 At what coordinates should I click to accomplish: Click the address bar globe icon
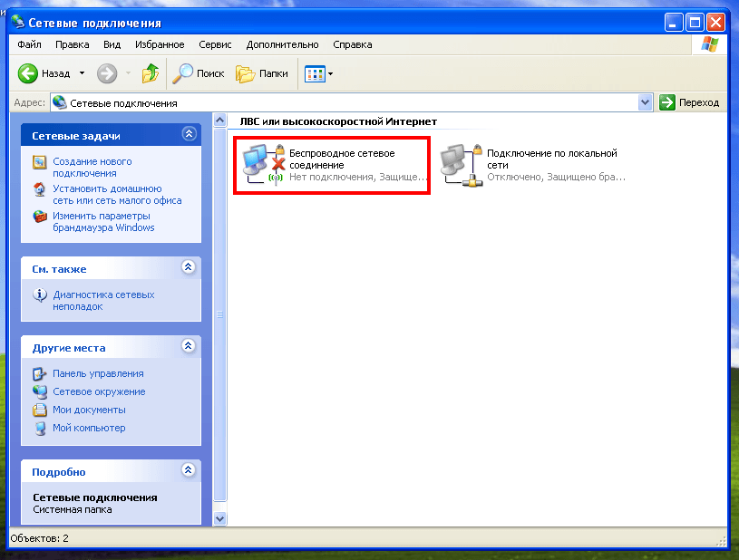59,102
